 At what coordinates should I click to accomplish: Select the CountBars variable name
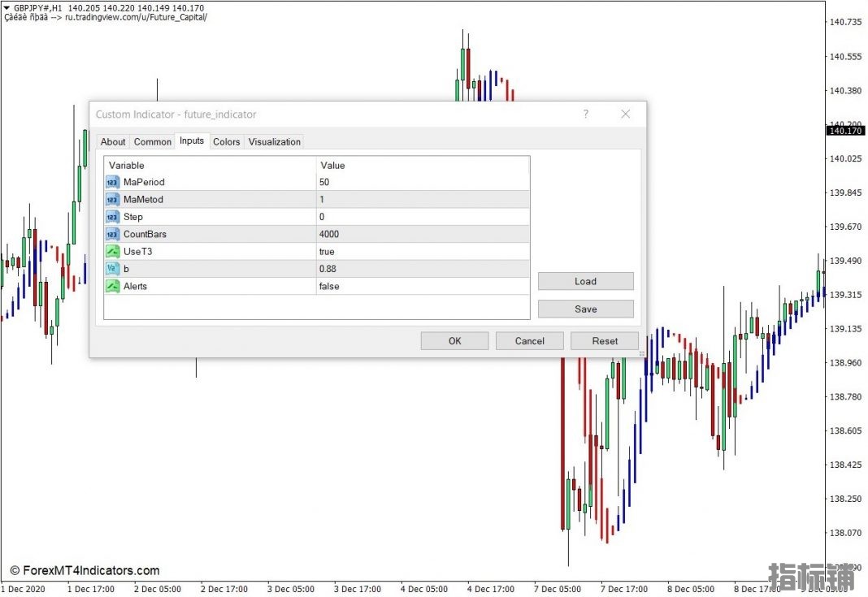[145, 234]
